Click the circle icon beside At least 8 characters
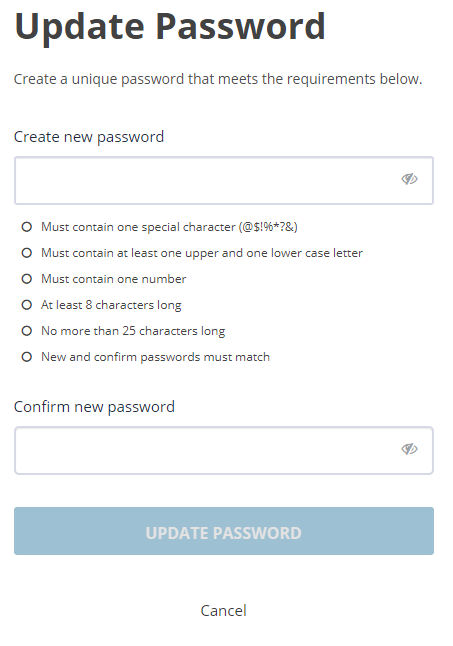Screen dimensions: 453x646 [x=27, y=305]
